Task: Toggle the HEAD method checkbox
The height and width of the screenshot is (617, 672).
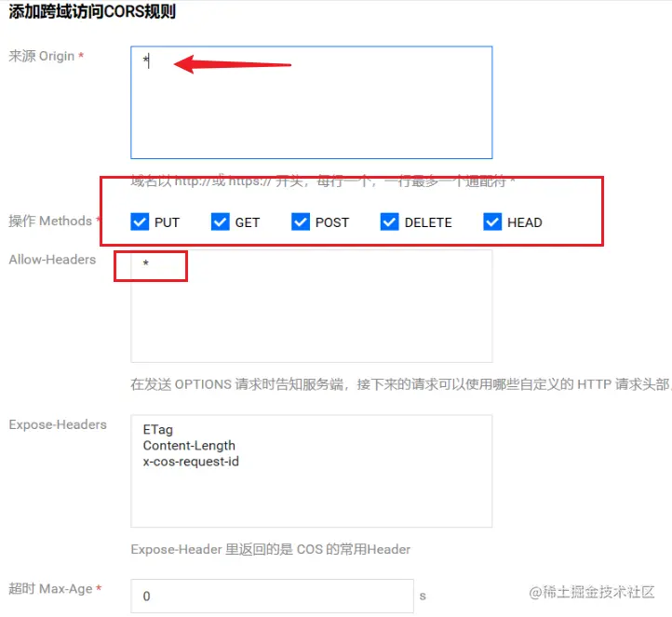Action: 492,221
